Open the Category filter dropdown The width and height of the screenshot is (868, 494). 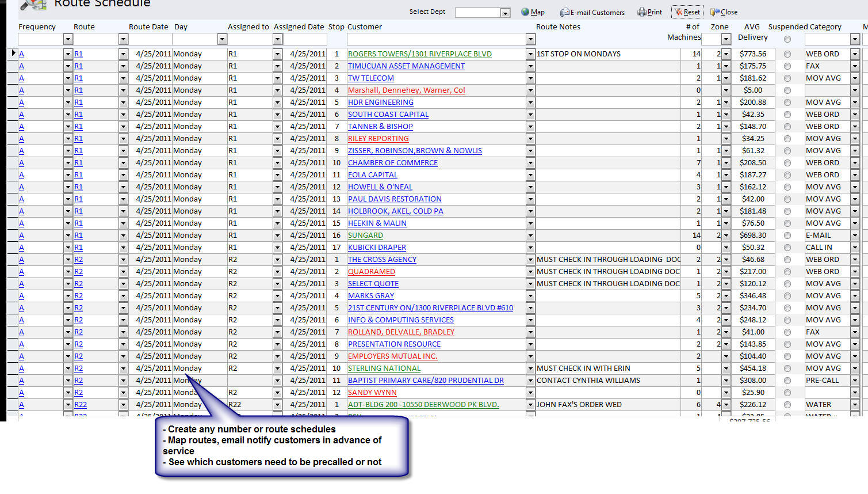point(855,39)
